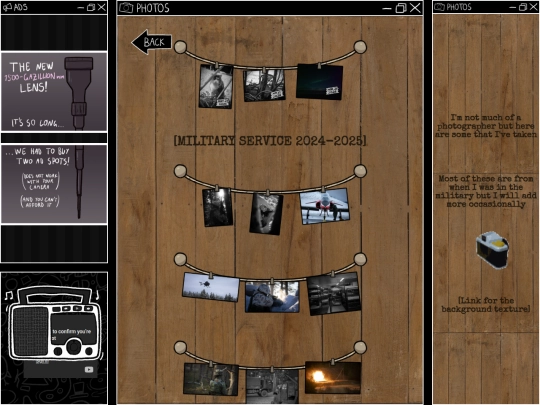Open the caged monkey black-and-white photo
Screen dimensions: 540x405
[216, 87]
